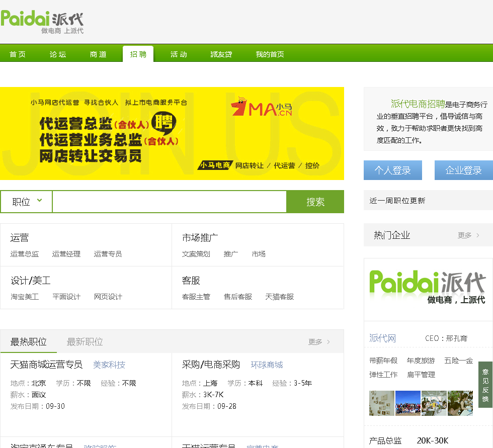Open the 客服 category heading

point(191,281)
